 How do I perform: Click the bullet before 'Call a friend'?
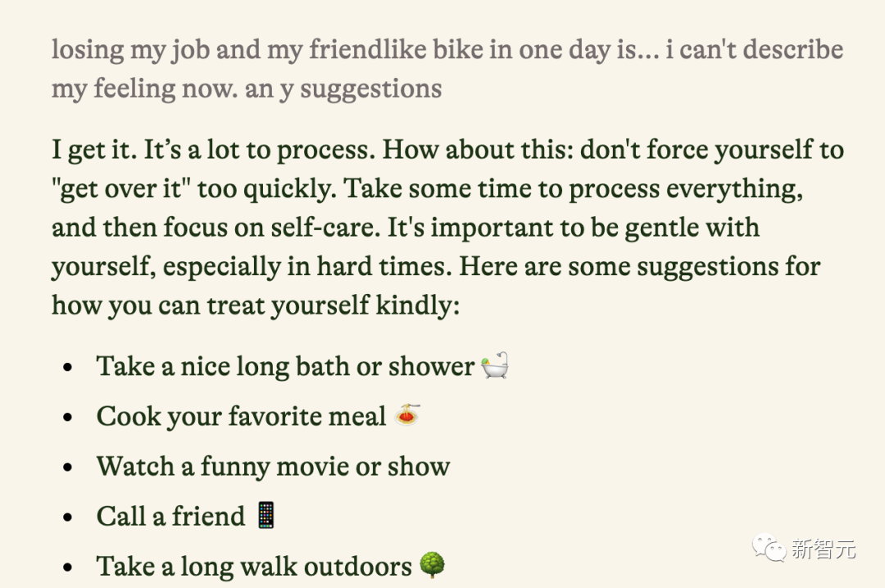pos(68,518)
